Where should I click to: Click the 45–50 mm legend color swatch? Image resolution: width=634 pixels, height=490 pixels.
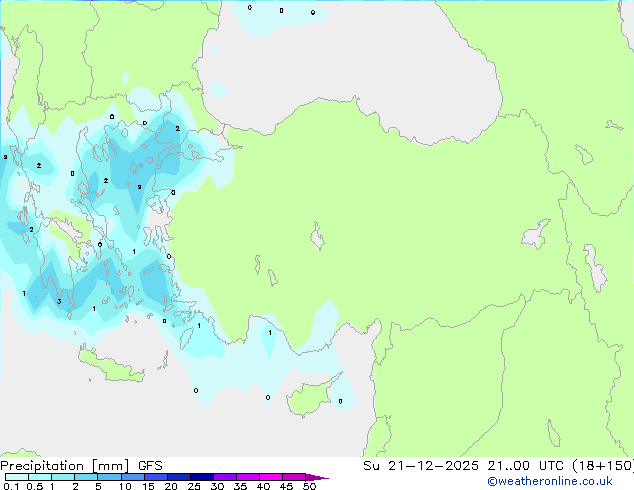click(294, 477)
